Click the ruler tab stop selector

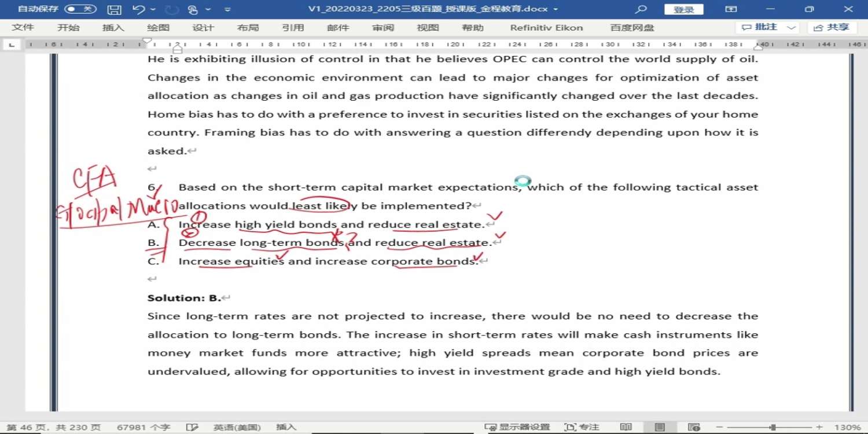12,45
